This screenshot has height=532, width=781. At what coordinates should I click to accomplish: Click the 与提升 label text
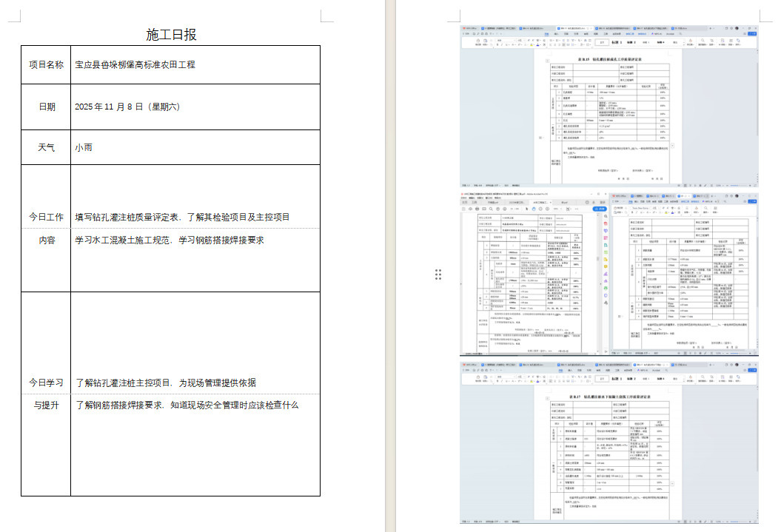coord(46,405)
